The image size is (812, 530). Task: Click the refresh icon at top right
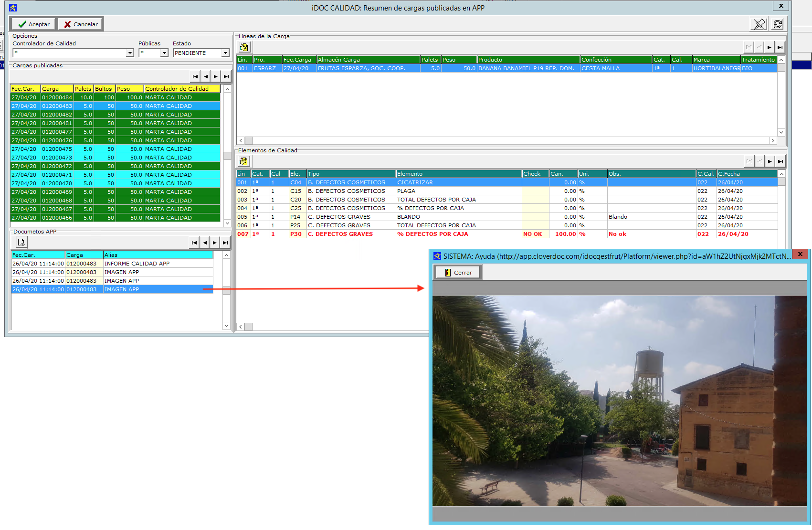click(778, 24)
